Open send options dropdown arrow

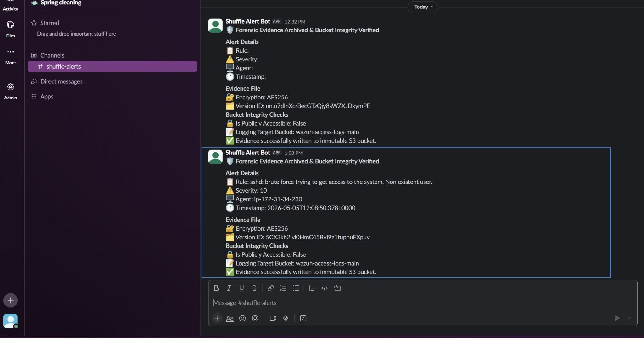[x=630, y=318]
